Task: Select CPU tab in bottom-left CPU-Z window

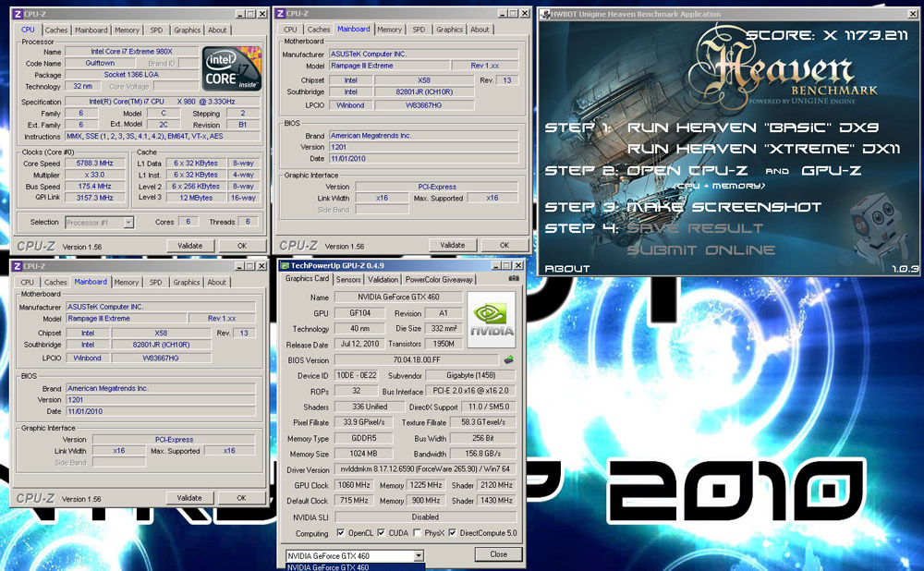Action: tap(28, 282)
